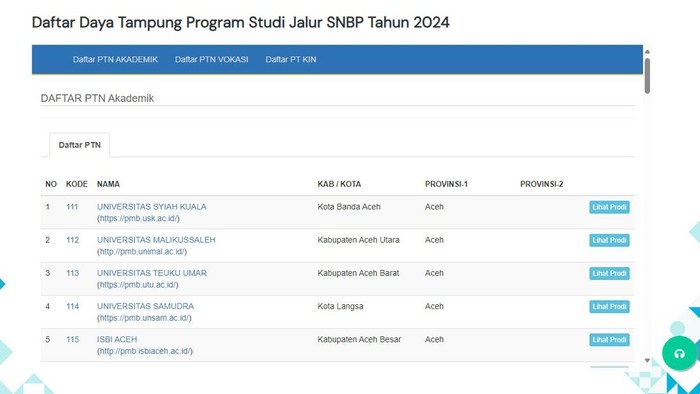This screenshot has height=394, width=700.
Task: Open UNIVERSITAS TEUKU UMAR link
Action: 152,273
